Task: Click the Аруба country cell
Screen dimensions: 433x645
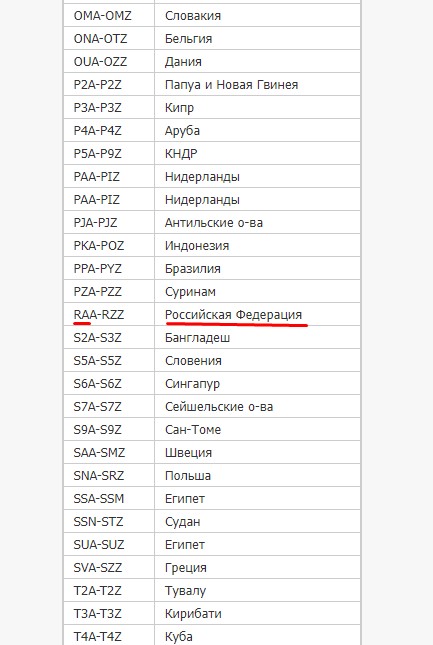Action: click(x=182, y=131)
